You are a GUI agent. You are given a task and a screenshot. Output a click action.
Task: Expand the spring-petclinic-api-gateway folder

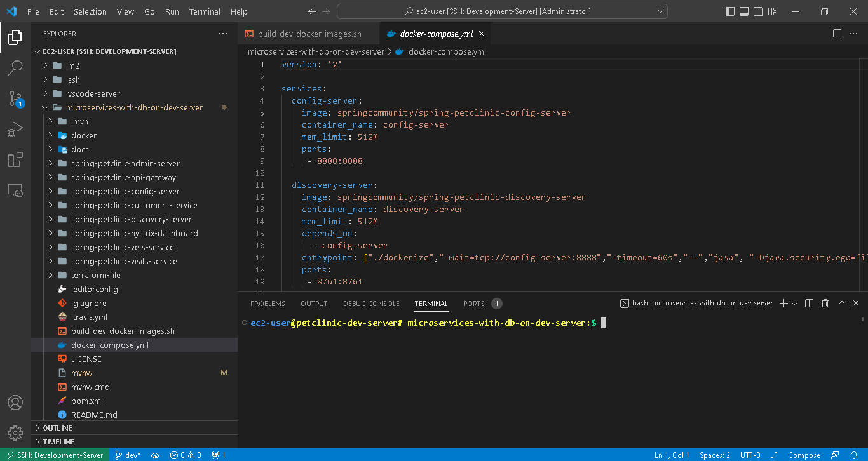click(x=123, y=178)
